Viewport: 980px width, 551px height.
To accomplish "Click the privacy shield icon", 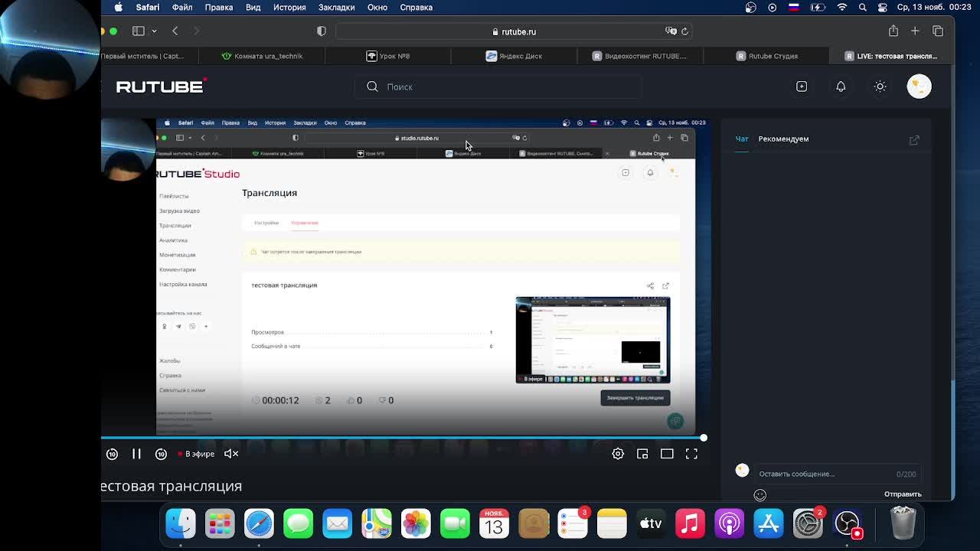I will pyautogui.click(x=322, y=31).
